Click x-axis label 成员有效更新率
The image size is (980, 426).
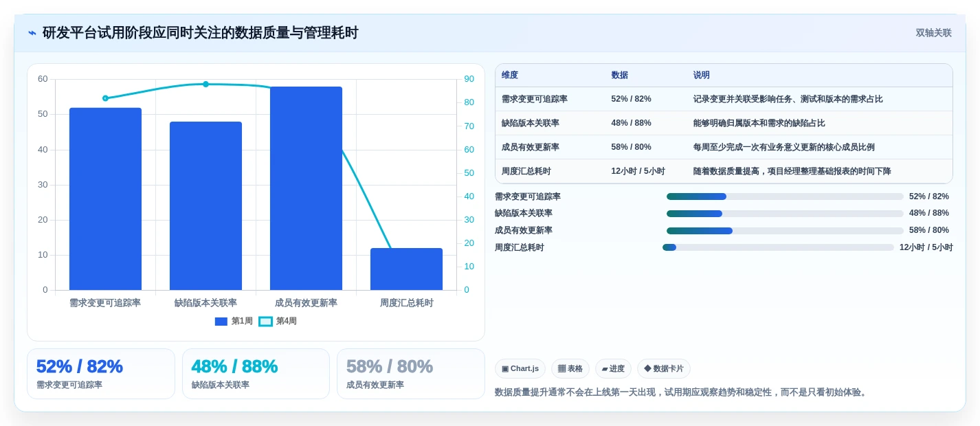click(x=306, y=303)
